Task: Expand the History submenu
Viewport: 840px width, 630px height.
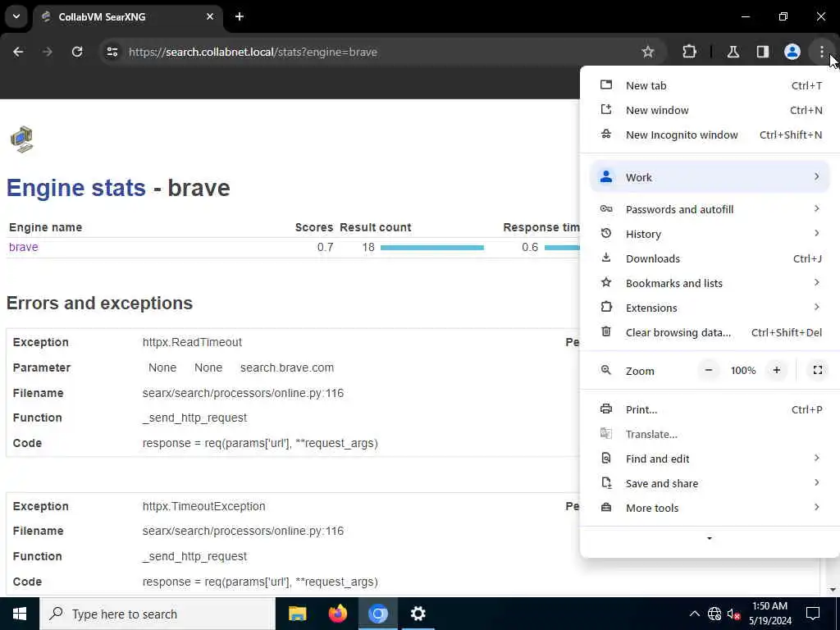Action: pos(710,234)
